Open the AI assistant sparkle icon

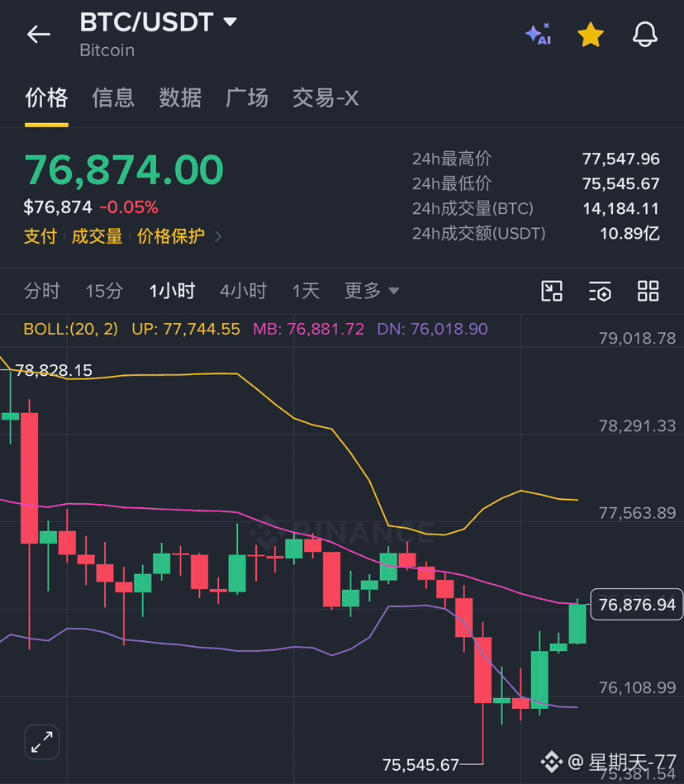pos(538,35)
